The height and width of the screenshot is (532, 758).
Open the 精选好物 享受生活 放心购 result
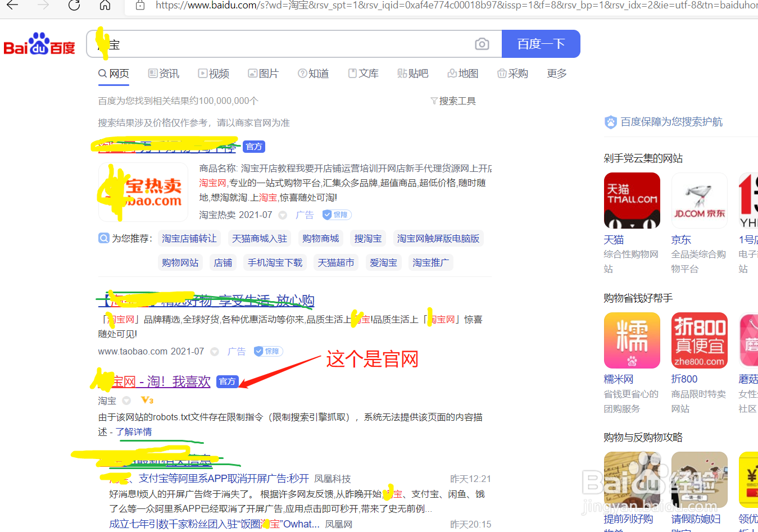point(206,301)
